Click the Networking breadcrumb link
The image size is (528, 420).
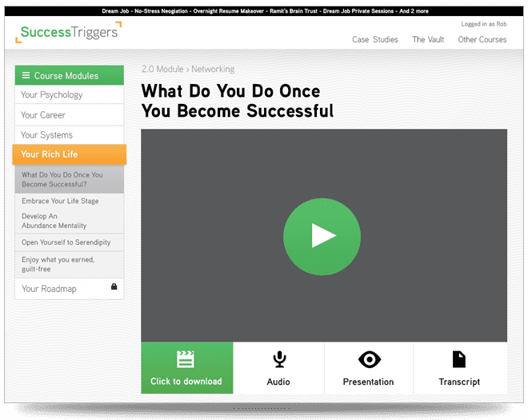213,69
